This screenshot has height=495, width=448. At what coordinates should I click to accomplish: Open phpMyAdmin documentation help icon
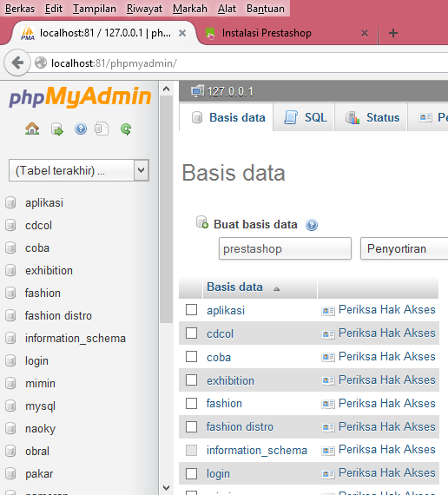click(x=81, y=129)
